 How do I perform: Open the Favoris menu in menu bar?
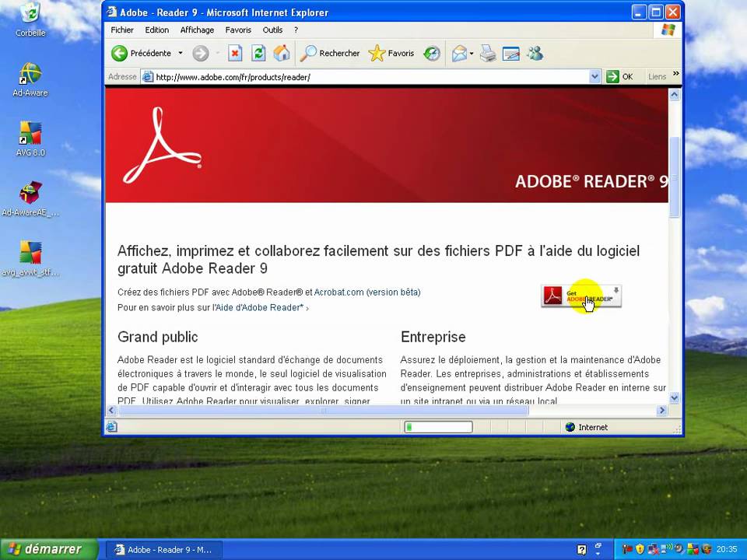(238, 30)
